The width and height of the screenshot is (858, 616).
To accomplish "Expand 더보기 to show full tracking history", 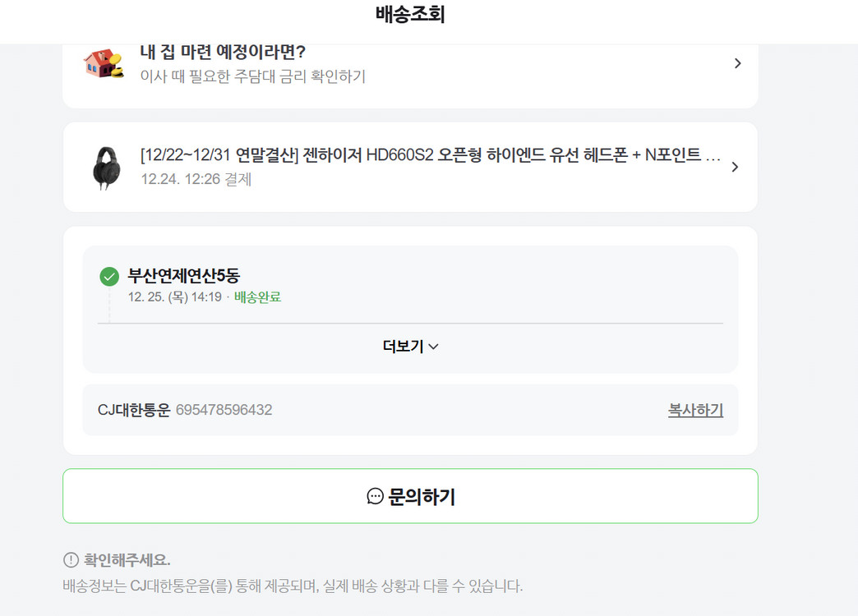I will (x=411, y=346).
